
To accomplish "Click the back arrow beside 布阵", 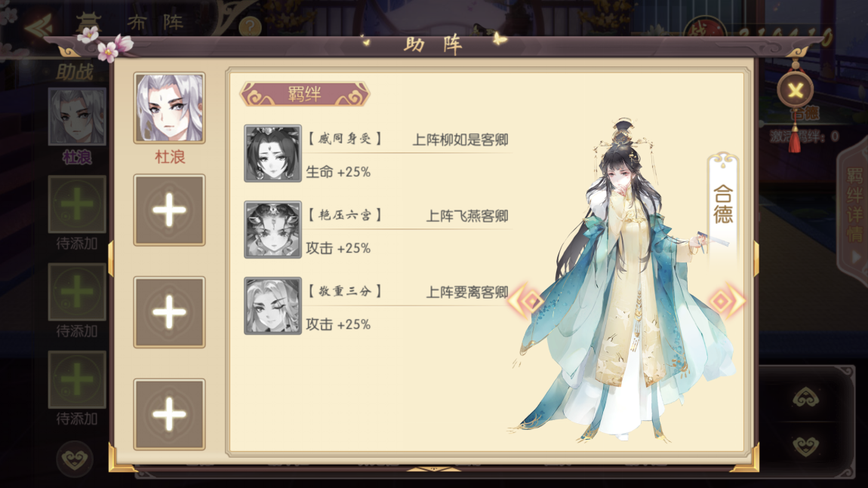I will click(38, 24).
